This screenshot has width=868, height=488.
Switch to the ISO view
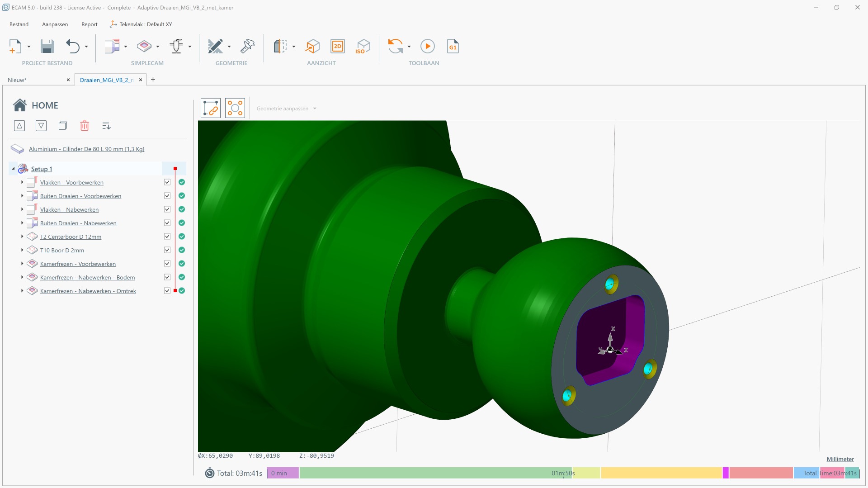pyautogui.click(x=363, y=46)
